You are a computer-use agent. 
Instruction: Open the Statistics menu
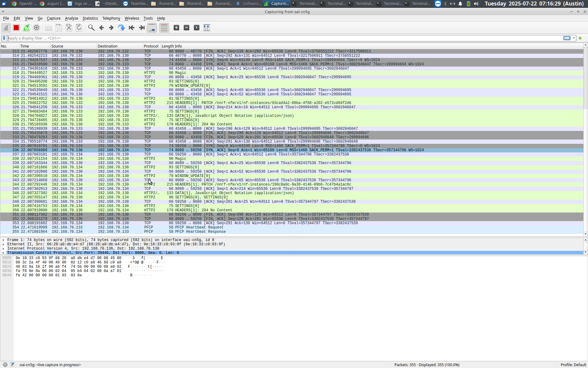pos(90,18)
